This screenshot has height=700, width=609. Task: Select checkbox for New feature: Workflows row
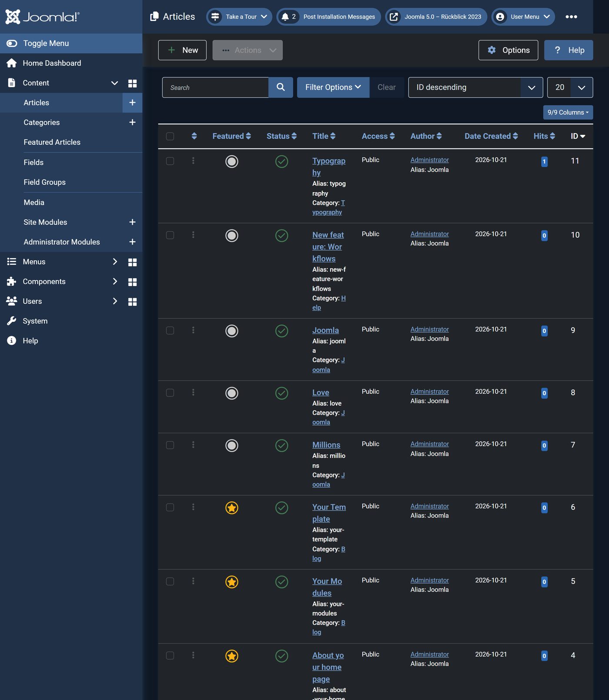click(x=170, y=235)
